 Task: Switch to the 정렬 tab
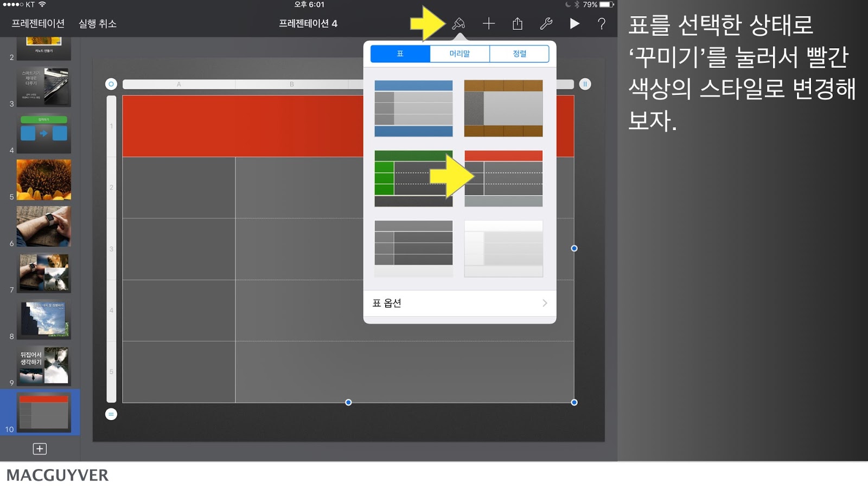519,54
